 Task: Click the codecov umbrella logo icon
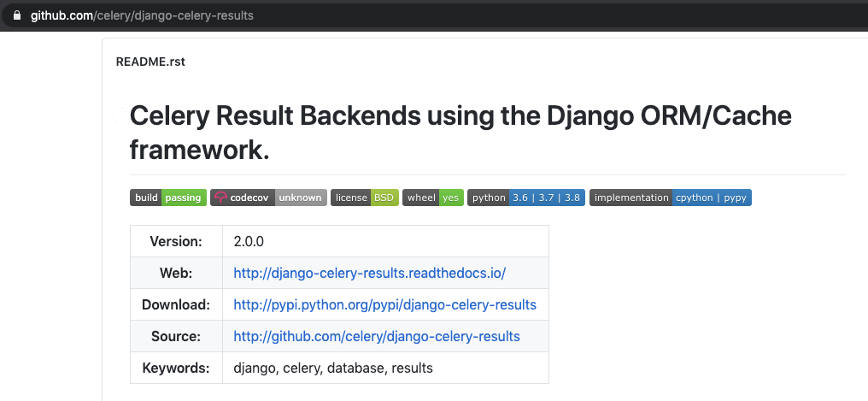(220, 198)
